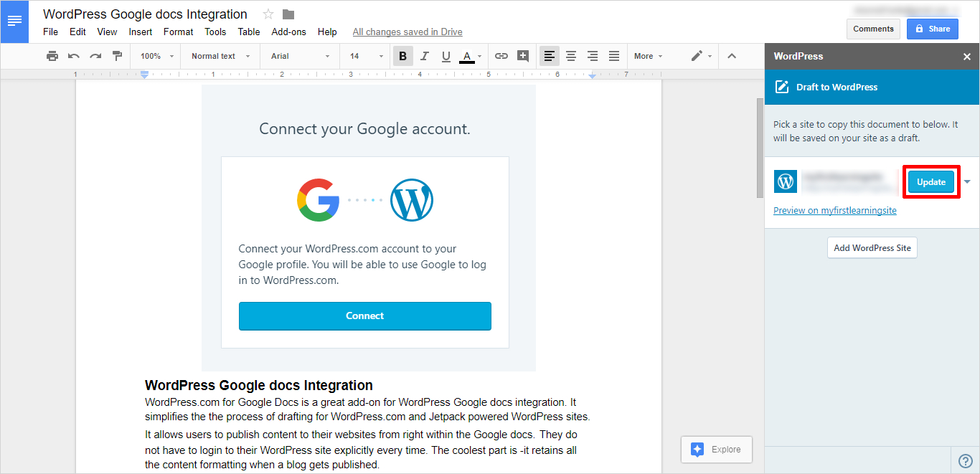Open Preview on myfirstlearningsite link
The image size is (980, 474).
(x=834, y=211)
